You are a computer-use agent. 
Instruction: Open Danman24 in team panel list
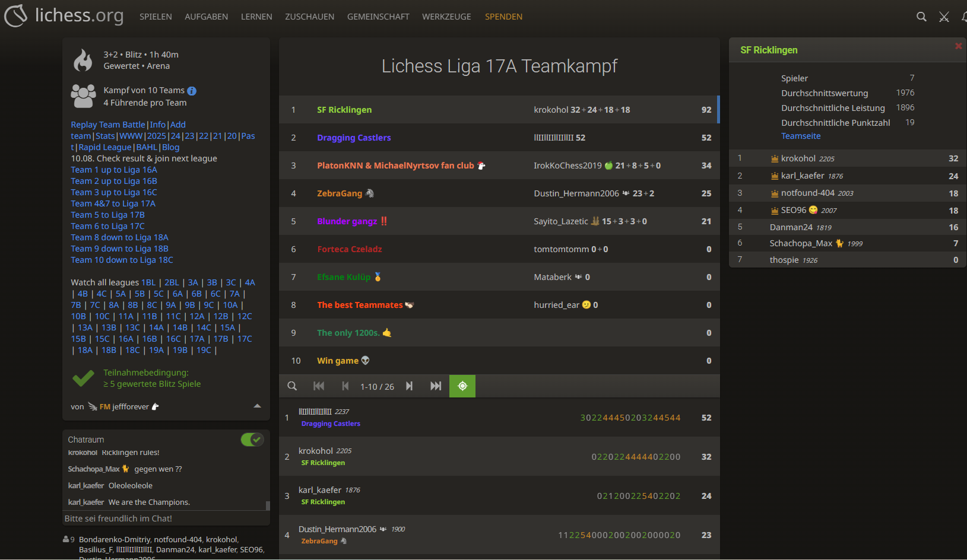[848, 227]
